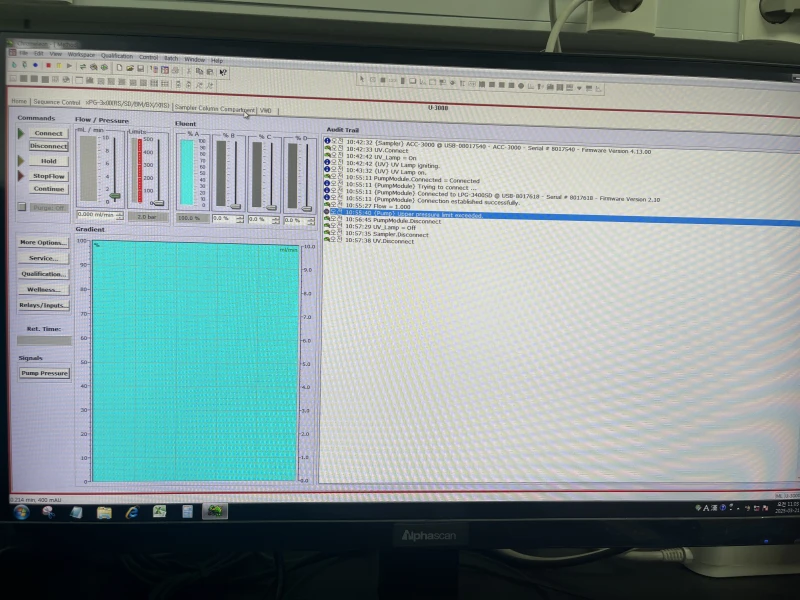Toggle the Purge checkbox

coord(21,207)
